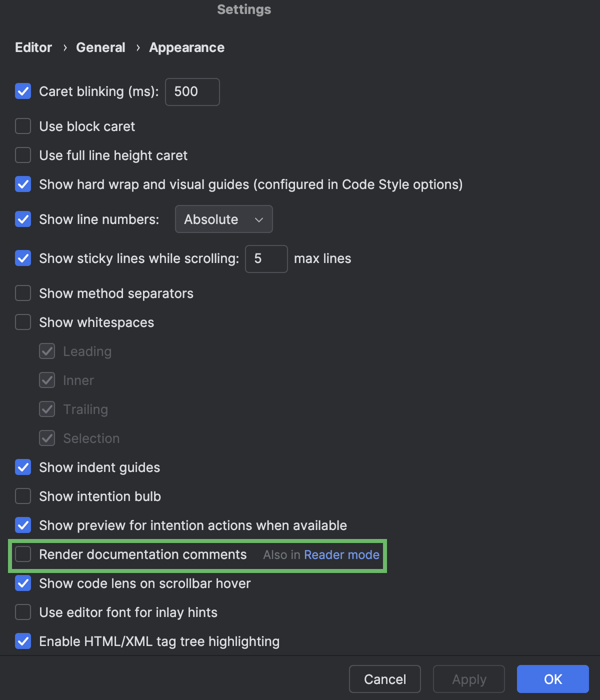Enable Show intention bulb
This screenshot has width=600, height=700.
(23, 496)
